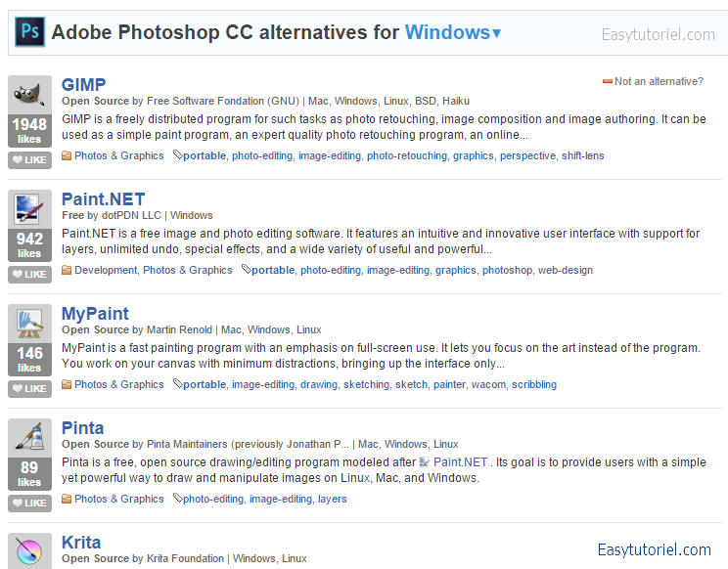Click the red minus icon beside 'Not an alternative?'
728x569 pixels.
[608, 81]
